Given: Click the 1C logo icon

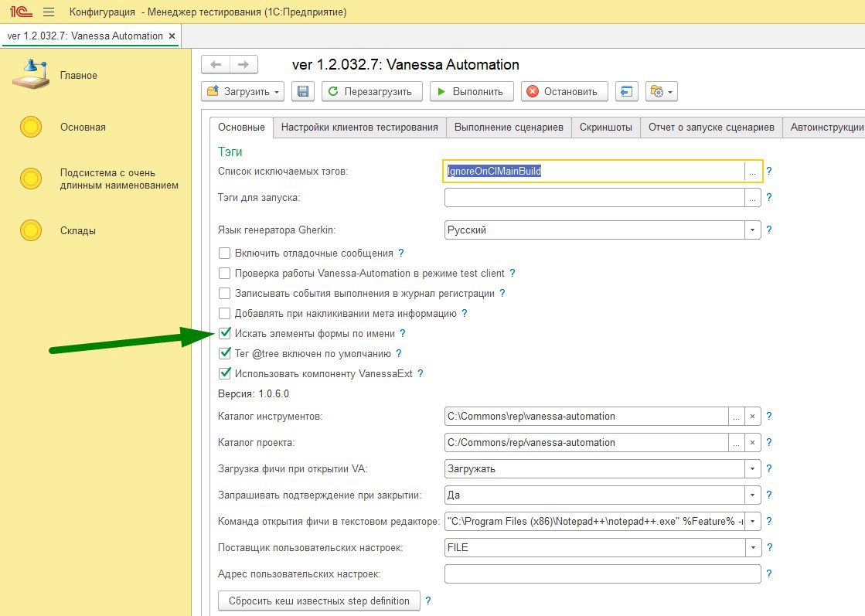Looking at the screenshot, I should pyautogui.click(x=21, y=12).
